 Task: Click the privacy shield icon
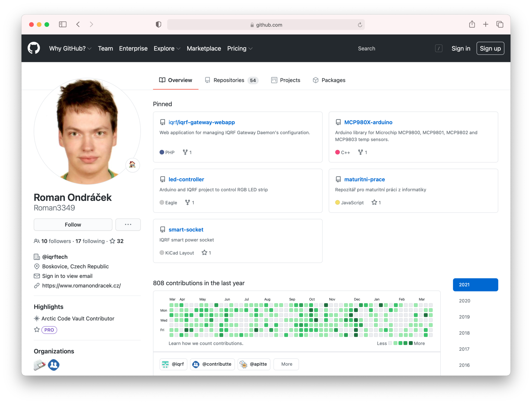pyautogui.click(x=159, y=25)
